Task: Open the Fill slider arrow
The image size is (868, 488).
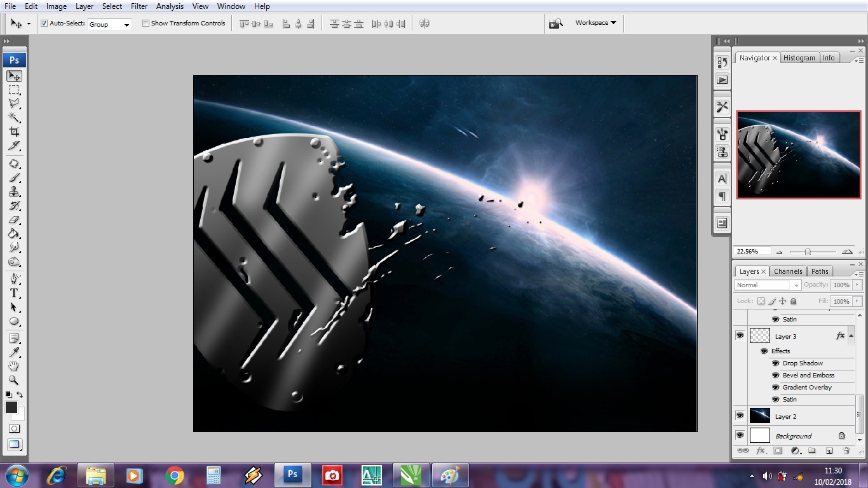Action: [x=857, y=301]
